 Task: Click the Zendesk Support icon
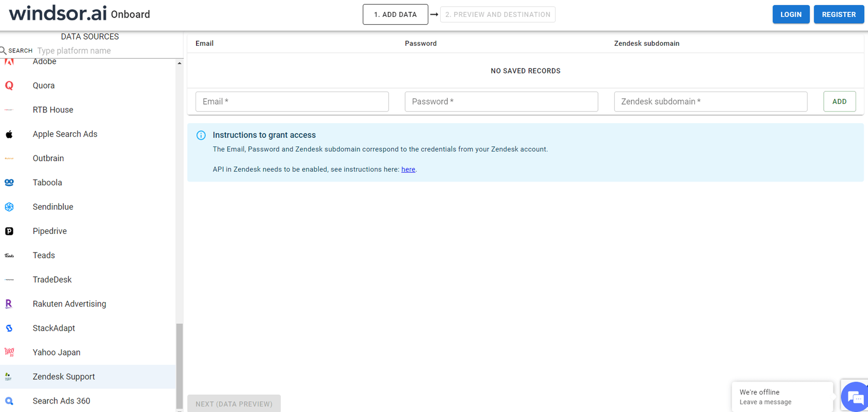click(x=8, y=376)
